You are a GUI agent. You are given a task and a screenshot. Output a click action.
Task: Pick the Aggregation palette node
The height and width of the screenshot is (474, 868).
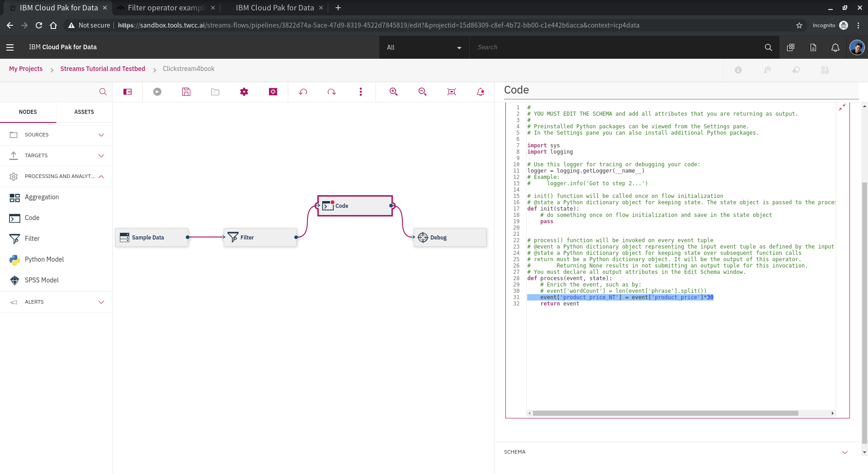pyautogui.click(x=56, y=197)
